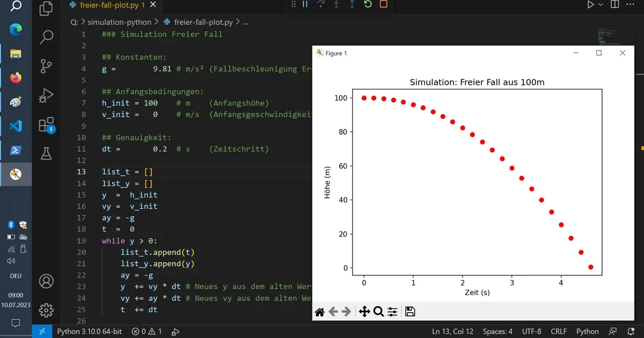The image size is (644, 338).
Task: Select the Zoom magnifier tool in Figure toolbar
Action: coord(378,312)
